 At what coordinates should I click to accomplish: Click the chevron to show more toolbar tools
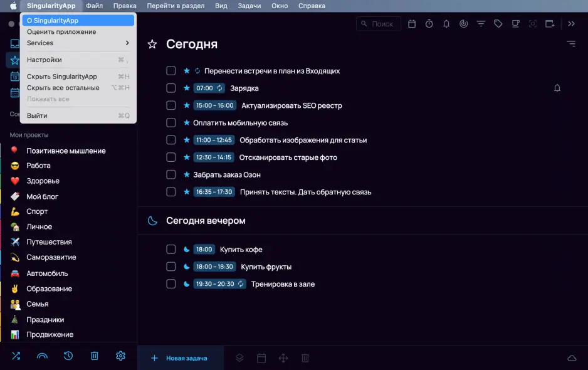[x=571, y=23]
